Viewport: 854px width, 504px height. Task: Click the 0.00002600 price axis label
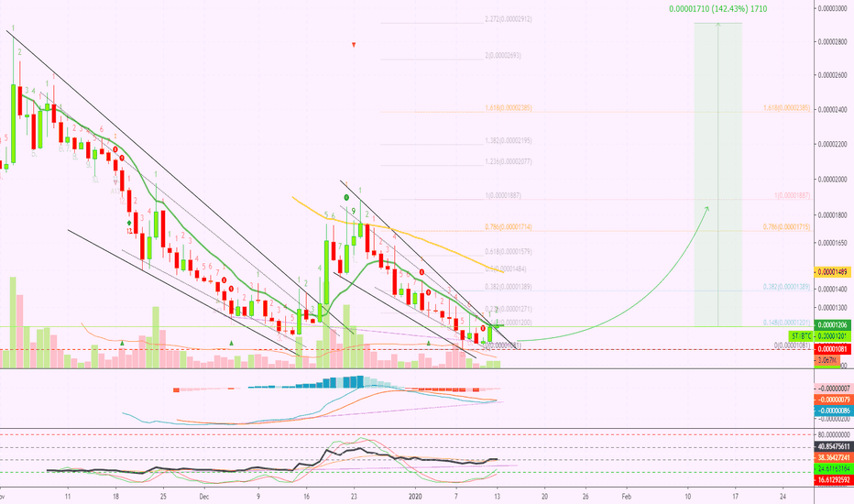pos(834,75)
